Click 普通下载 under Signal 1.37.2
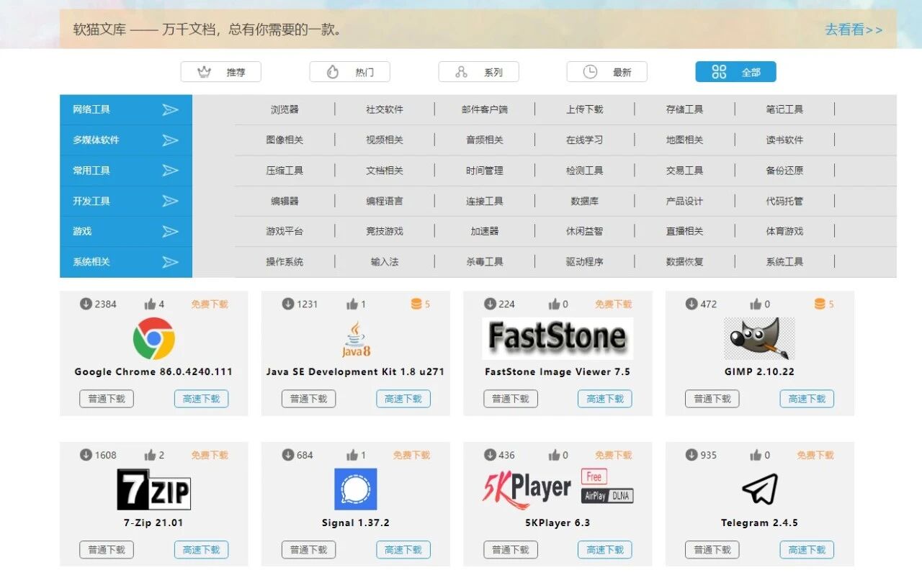Image resolution: width=922 pixels, height=588 pixels. pyautogui.click(x=308, y=549)
